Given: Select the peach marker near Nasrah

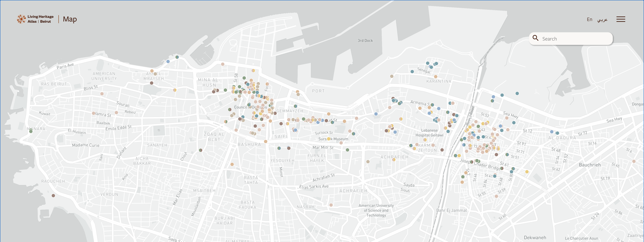Looking at the screenshot, I should [331, 205].
